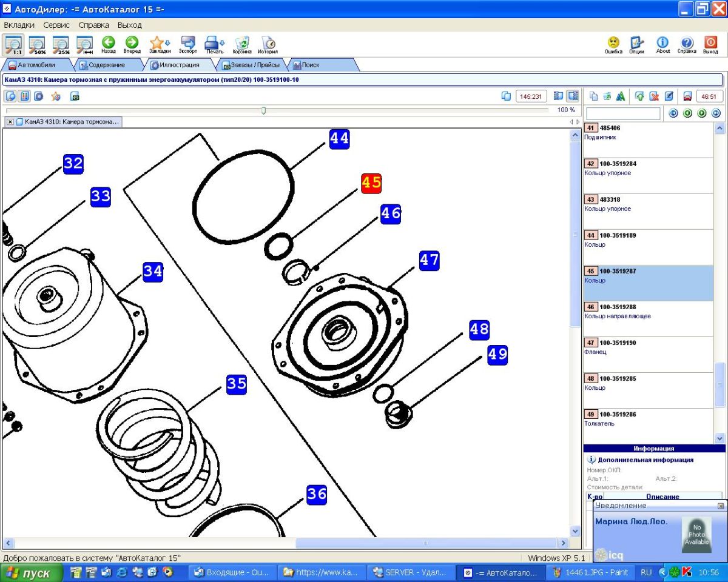Image resolution: width=728 pixels, height=582 pixels.
Task: Click callout 47 on the diagram
Action: 430,261
